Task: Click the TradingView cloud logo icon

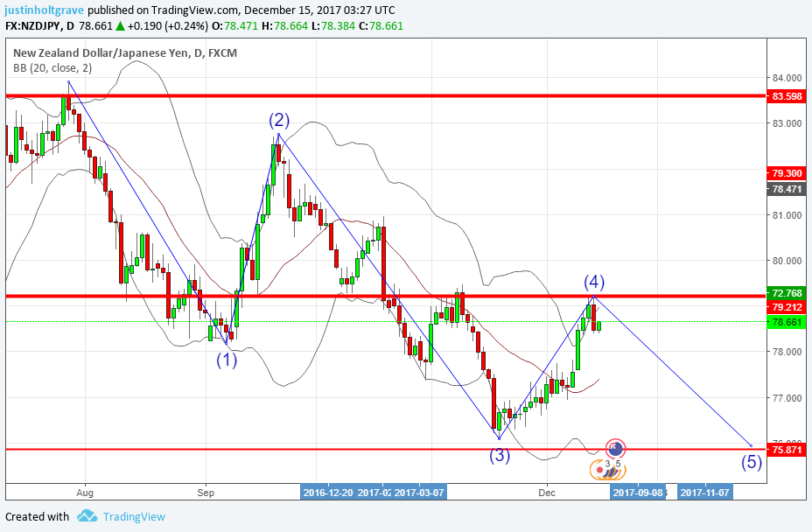Action: coord(87,516)
